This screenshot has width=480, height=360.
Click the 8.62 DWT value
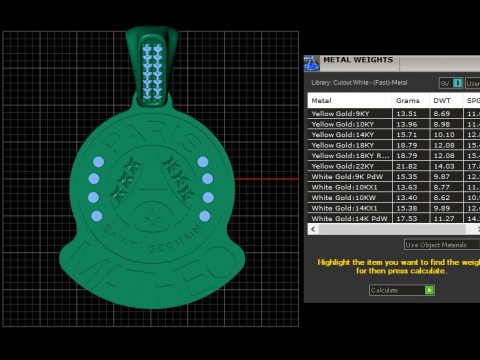tap(442, 198)
